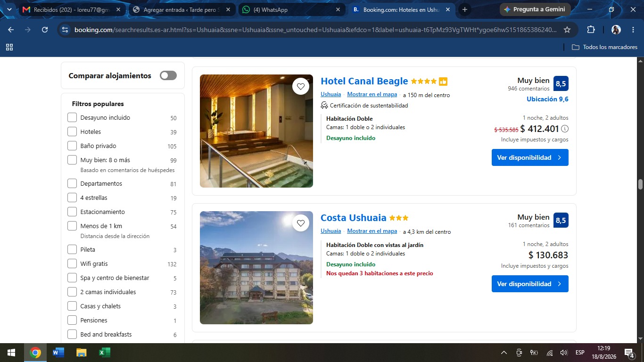Viewport: 644px width, 362px height.
Task: Select the Booking.com tab
Action: pyautogui.click(x=401, y=9)
